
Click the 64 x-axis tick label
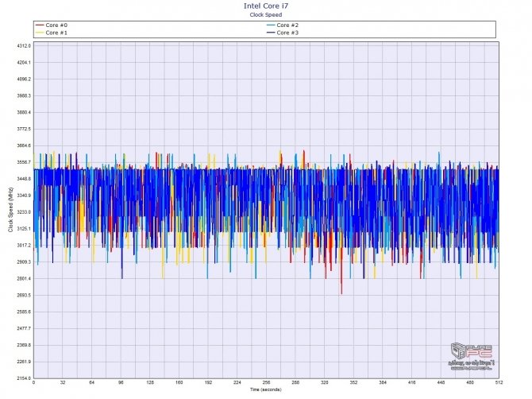(92, 382)
